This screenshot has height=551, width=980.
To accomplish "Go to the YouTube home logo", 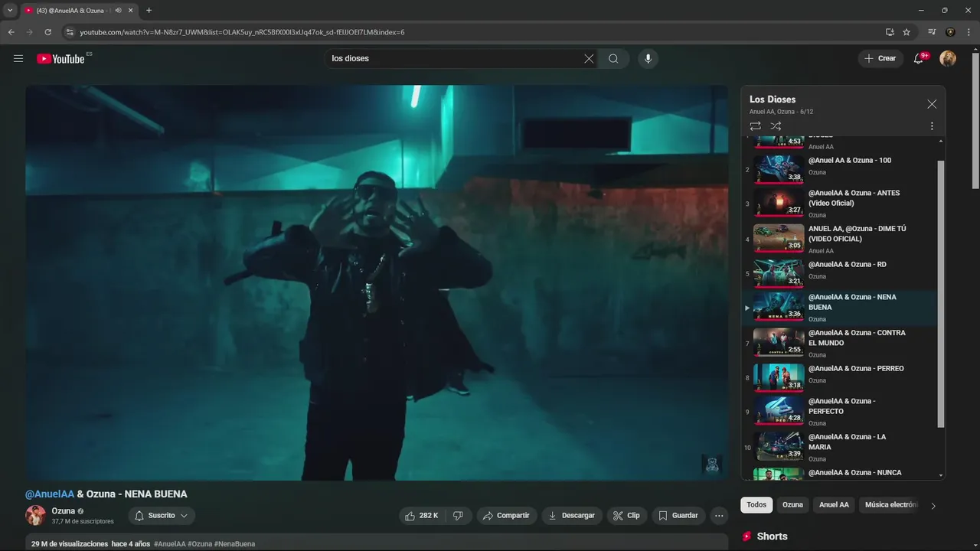I will (60, 59).
